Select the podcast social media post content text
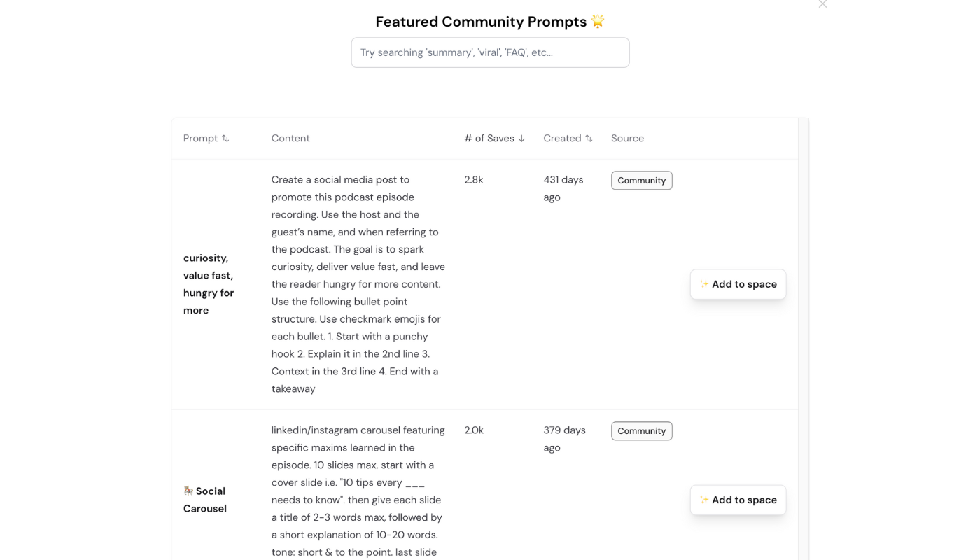Image resolution: width=980 pixels, height=560 pixels. [358, 284]
